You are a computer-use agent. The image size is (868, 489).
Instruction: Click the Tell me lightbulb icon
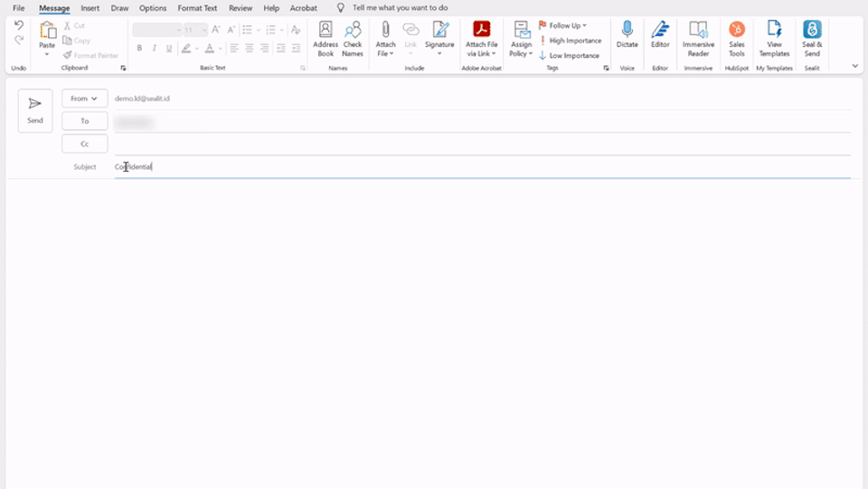[x=341, y=8]
